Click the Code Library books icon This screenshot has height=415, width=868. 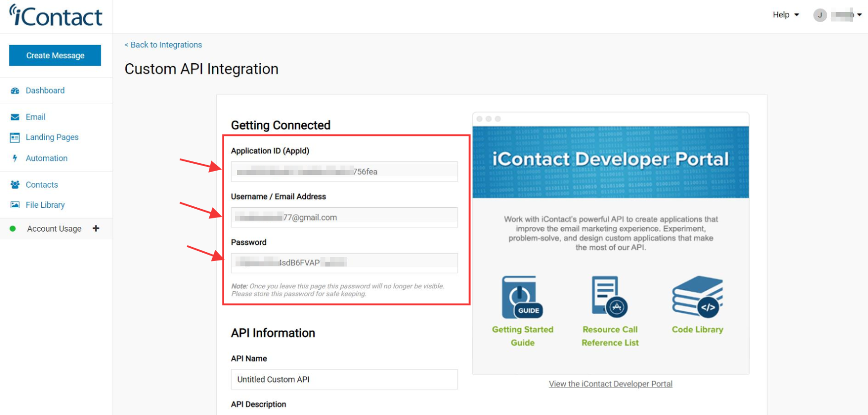[x=697, y=297]
